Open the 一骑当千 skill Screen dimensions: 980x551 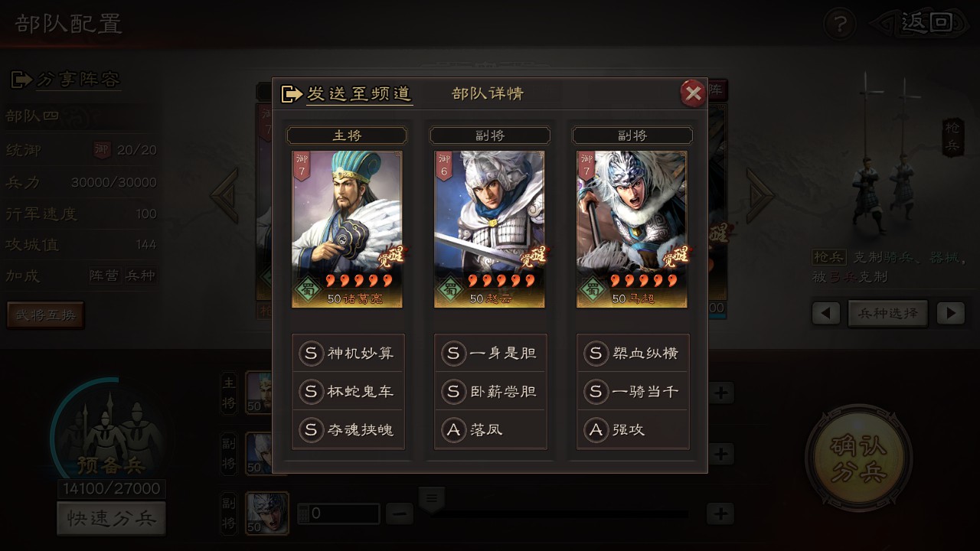click(x=633, y=391)
